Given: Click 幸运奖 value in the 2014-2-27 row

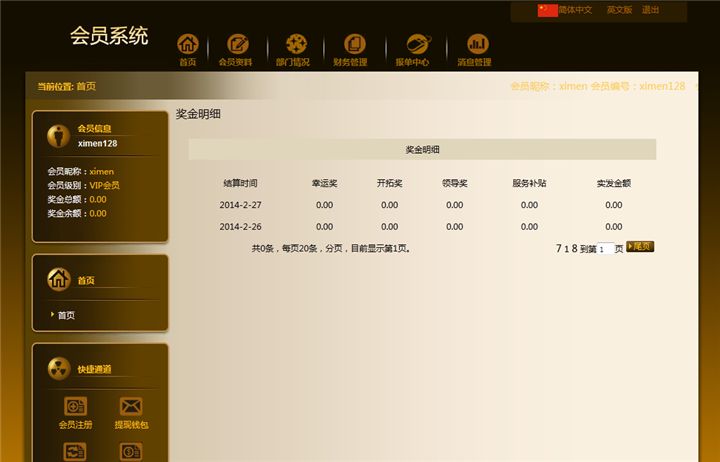Looking at the screenshot, I should (x=324, y=205).
